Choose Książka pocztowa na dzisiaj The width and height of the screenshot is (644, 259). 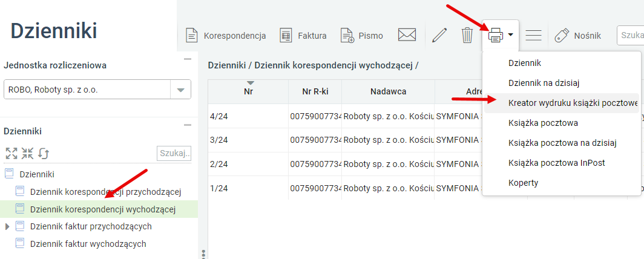click(562, 143)
